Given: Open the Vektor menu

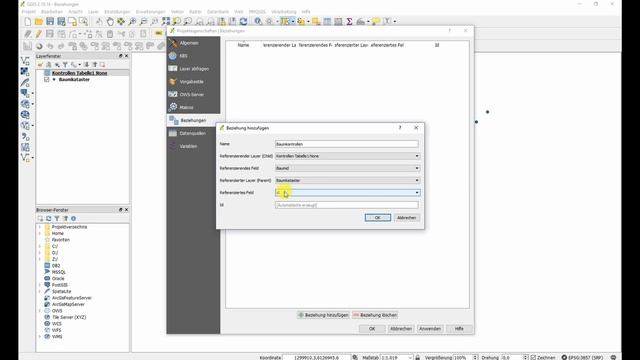Looking at the screenshot, I should pyautogui.click(x=177, y=12).
